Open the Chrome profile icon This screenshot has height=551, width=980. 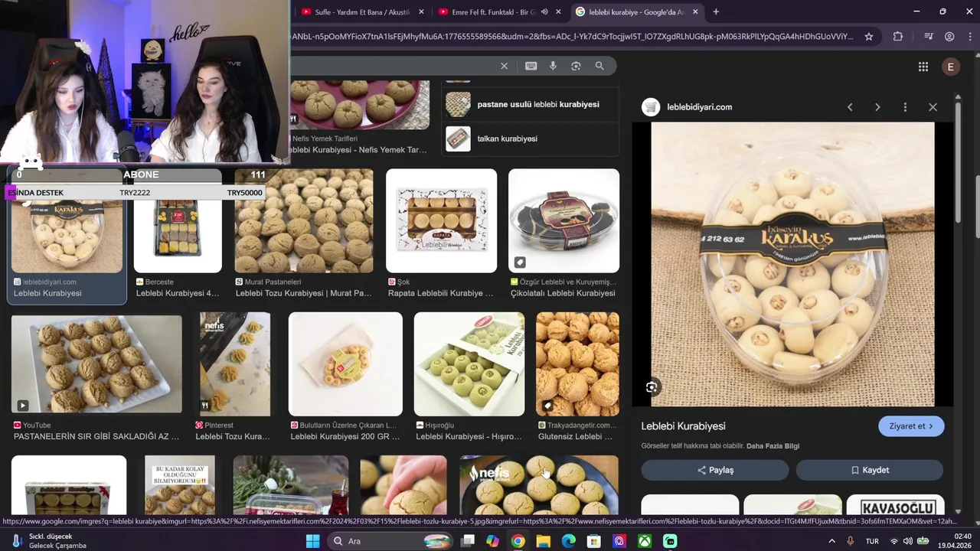(949, 36)
